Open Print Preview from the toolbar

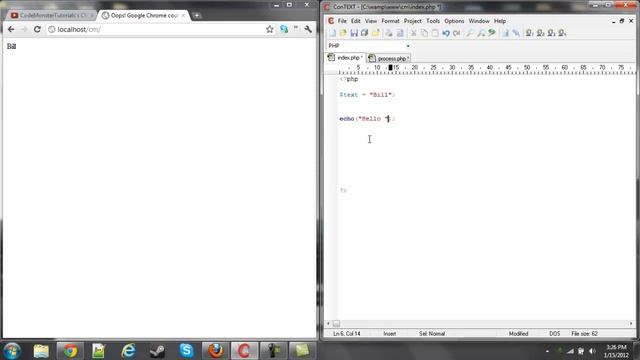coord(400,33)
